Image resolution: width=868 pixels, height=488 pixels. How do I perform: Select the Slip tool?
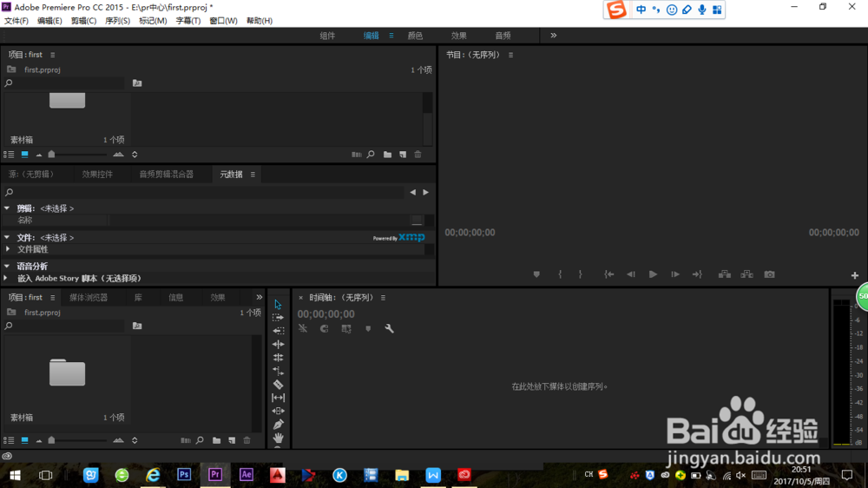click(x=278, y=398)
